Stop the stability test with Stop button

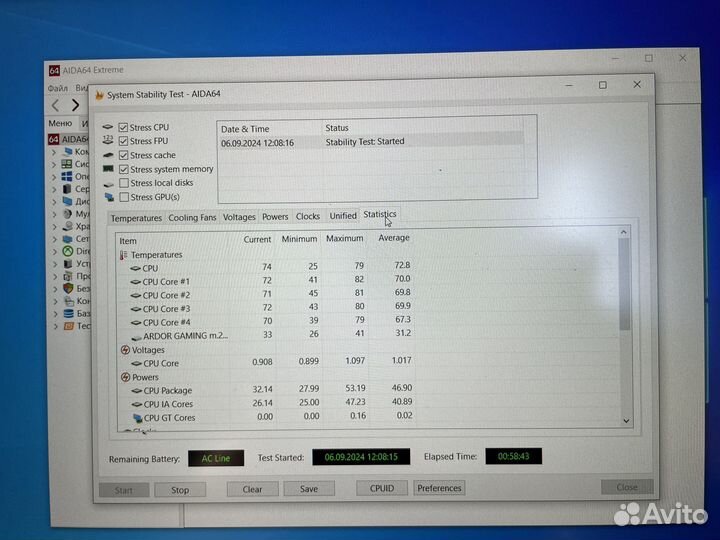point(180,490)
